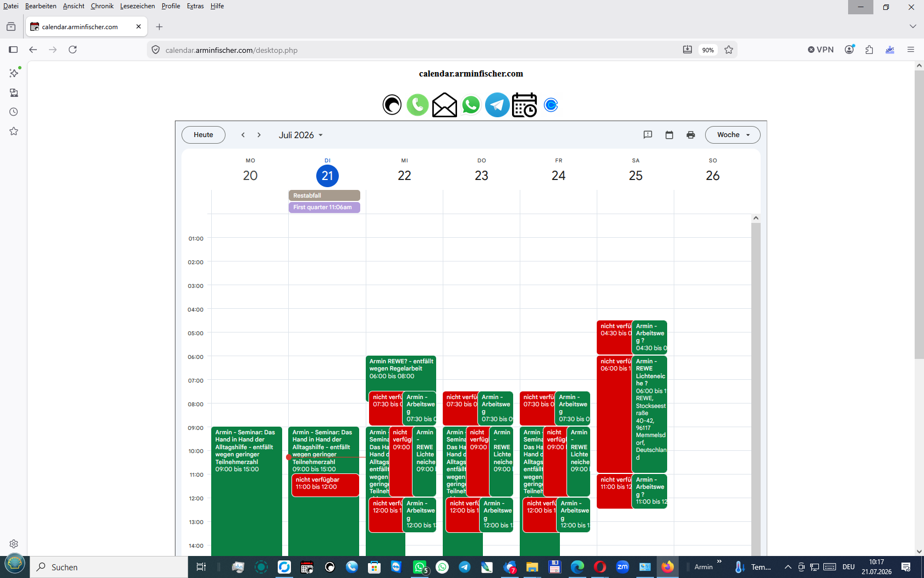This screenshot has height=578, width=924.
Task: Go to previous week with left chevron
Action: [x=243, y=135]
